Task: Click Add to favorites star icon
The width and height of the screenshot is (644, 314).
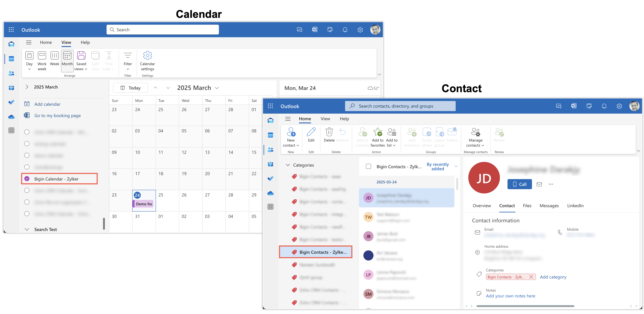Action: 377,132
